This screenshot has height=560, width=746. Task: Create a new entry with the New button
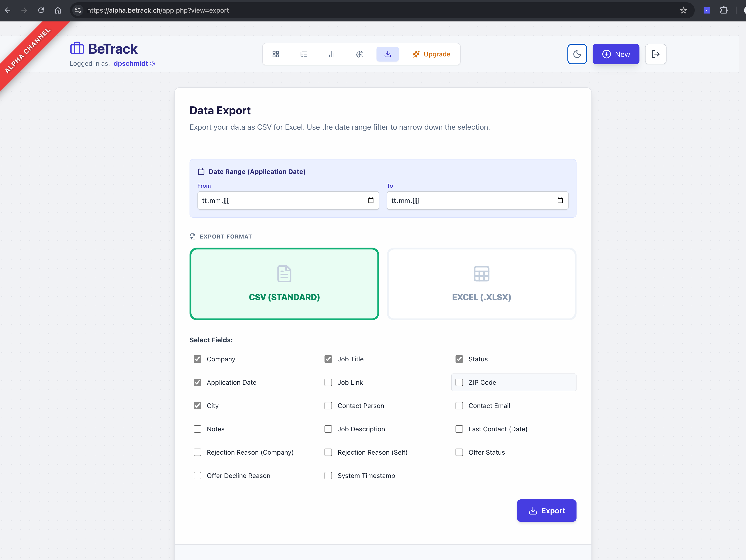[x=616, y=54]
